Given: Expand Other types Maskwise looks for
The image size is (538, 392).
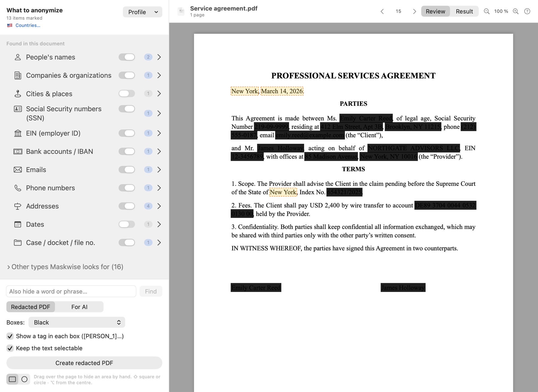Looking at the screenshot, I should click(x=65, y=267).
